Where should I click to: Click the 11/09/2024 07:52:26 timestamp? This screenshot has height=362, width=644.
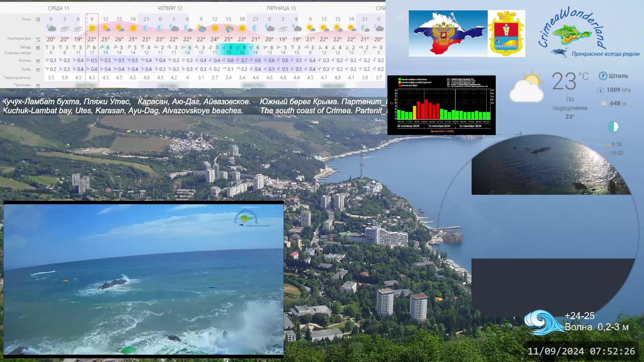(x=582, y=351)
